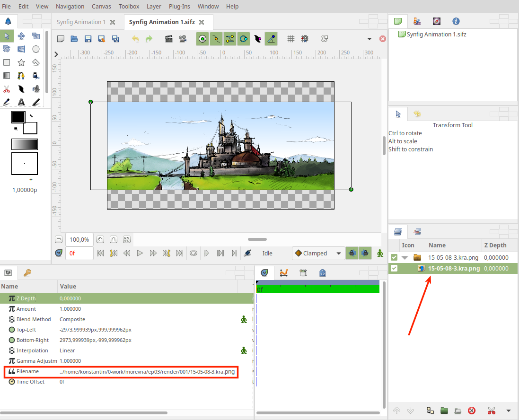Switch to the Keyframes panel tab
This screenshot has width=519, height=420.
point(27,273)
